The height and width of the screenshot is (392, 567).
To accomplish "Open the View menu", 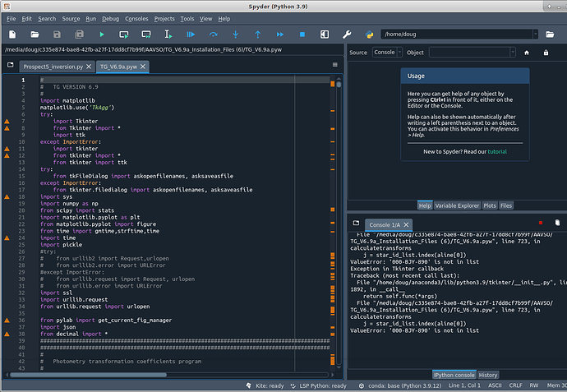I will click(x=205, y=19).
